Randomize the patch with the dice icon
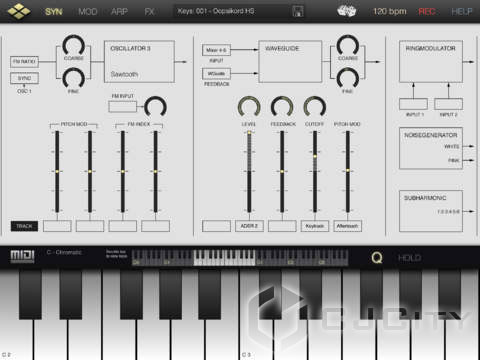Image resolution: width=480 pixels, height=360 pixels. click(347, 11)
